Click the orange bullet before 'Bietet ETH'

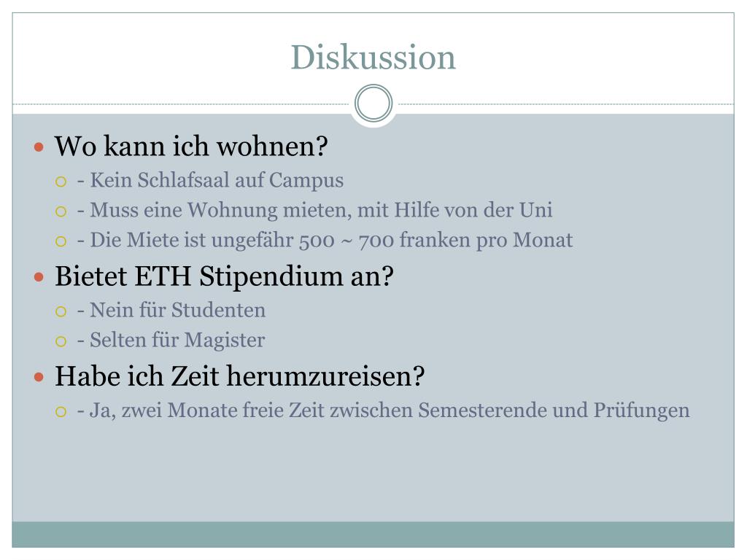39,276
